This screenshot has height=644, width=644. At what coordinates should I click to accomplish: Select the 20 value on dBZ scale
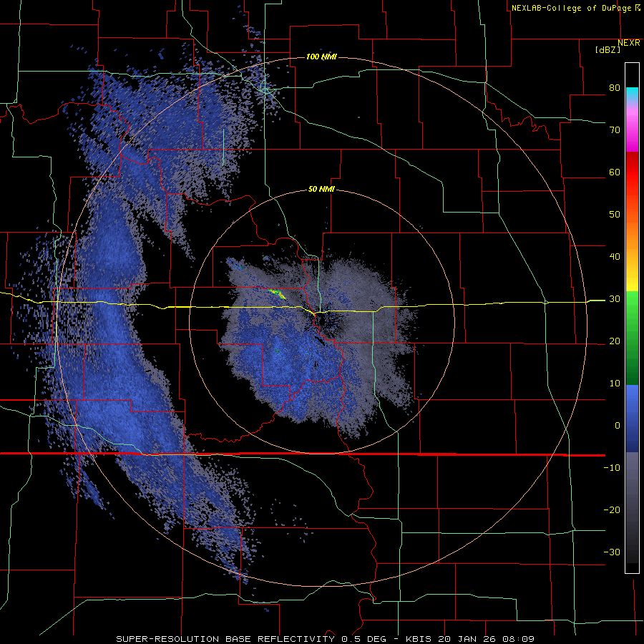click(615, 341)
